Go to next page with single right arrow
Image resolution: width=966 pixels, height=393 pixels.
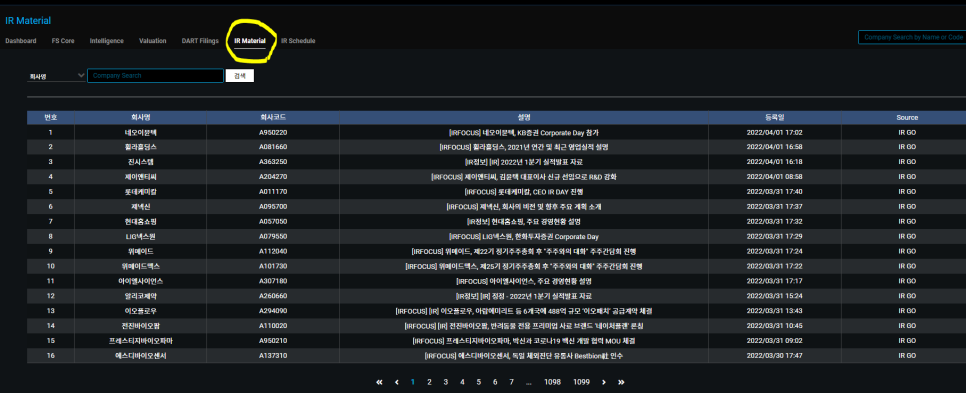coord(604,382)
